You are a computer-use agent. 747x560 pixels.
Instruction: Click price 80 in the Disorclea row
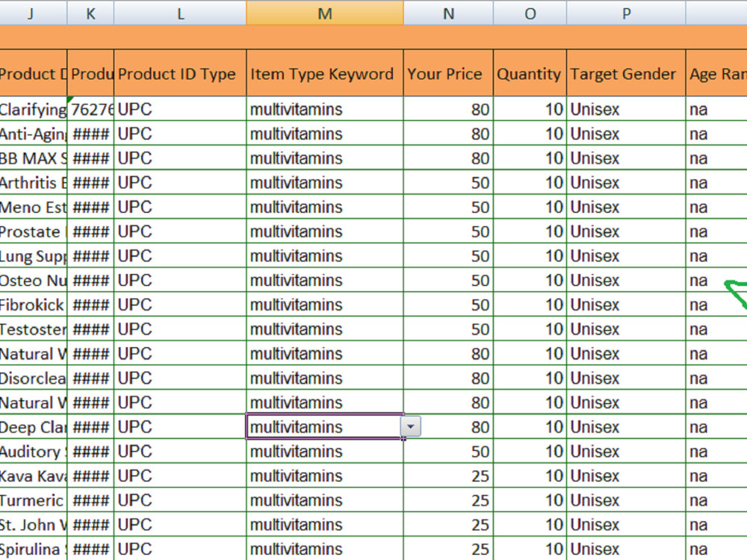pyautogui.click(x=448, y=378)
